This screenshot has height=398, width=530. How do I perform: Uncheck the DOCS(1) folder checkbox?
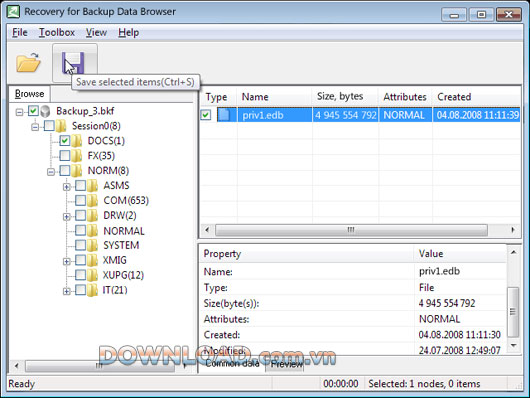tap(65, 140)
